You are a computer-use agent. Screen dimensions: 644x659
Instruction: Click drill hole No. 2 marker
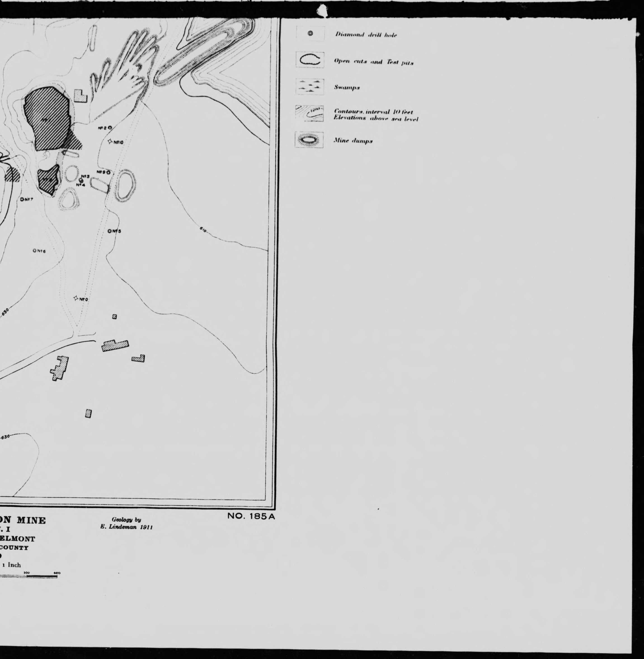pyautogui.click(x=110, y=128)
